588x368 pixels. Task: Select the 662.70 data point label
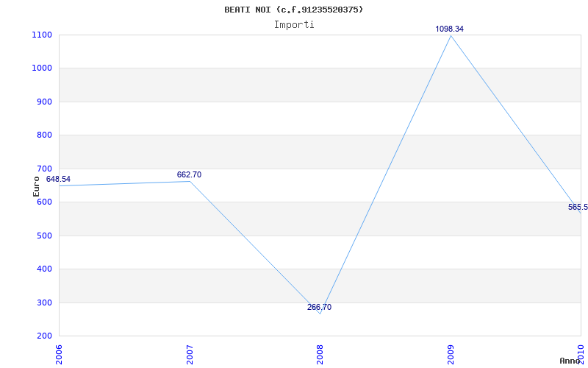[189, 174]
